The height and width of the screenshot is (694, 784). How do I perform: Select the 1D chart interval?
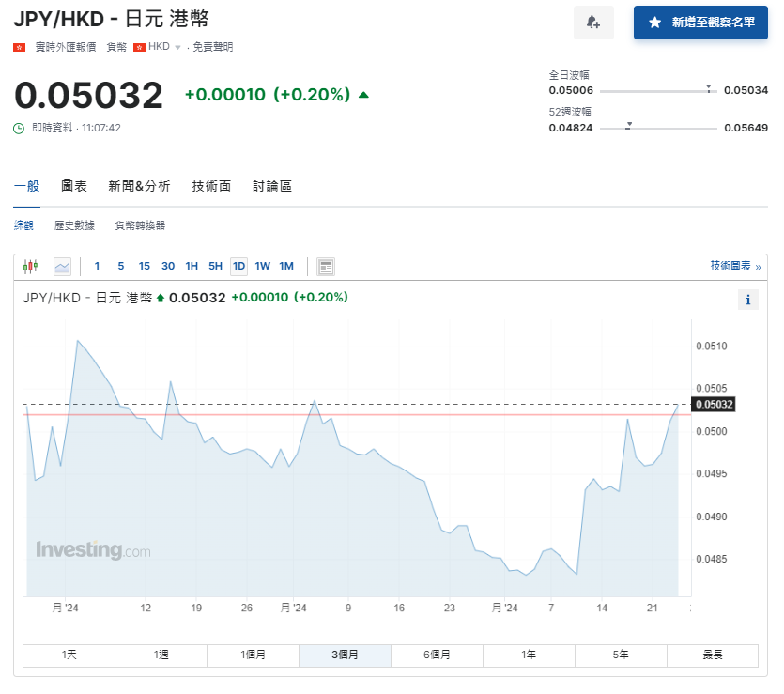pos(238,267)
